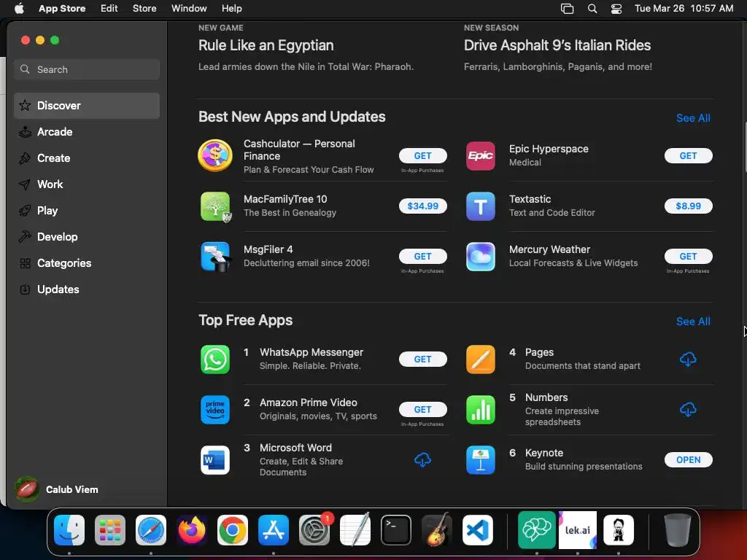The image size is (747, 560).
Task: Buy Textastic for $8.99
Action: [x=688, y=206]
